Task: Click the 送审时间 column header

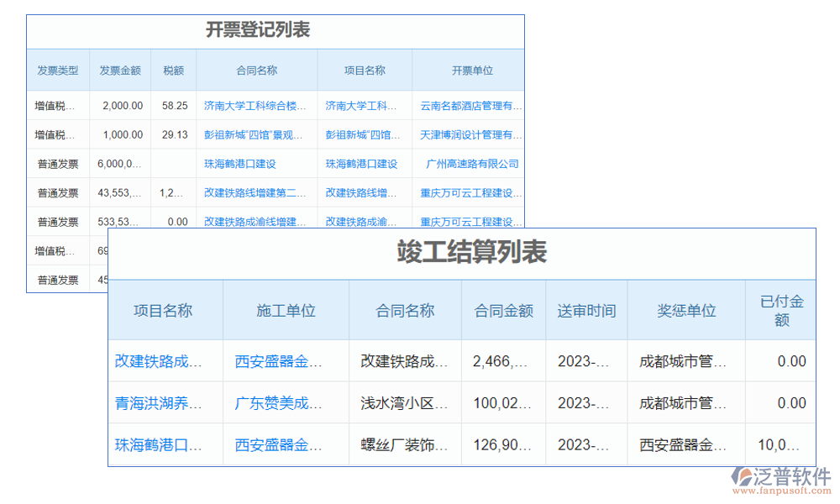Action: pos(586,310)
